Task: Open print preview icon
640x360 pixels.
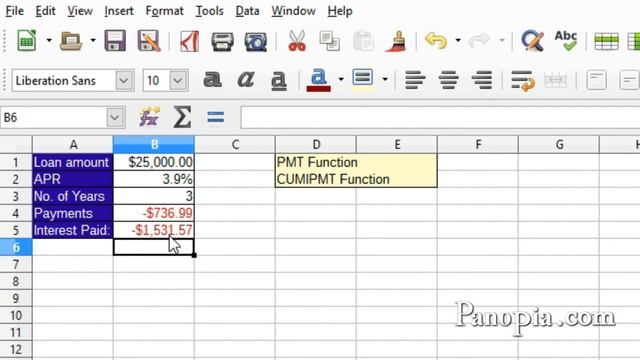Action: (256, 41)
